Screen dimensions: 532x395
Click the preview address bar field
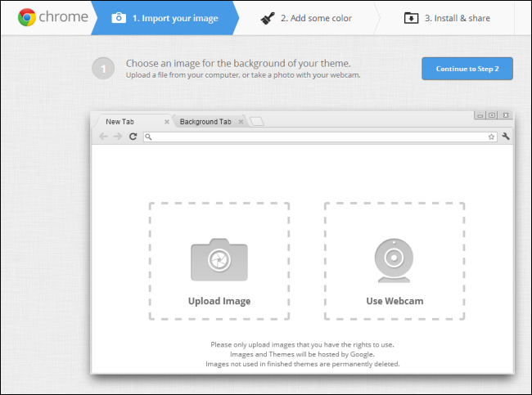point(320,137)
